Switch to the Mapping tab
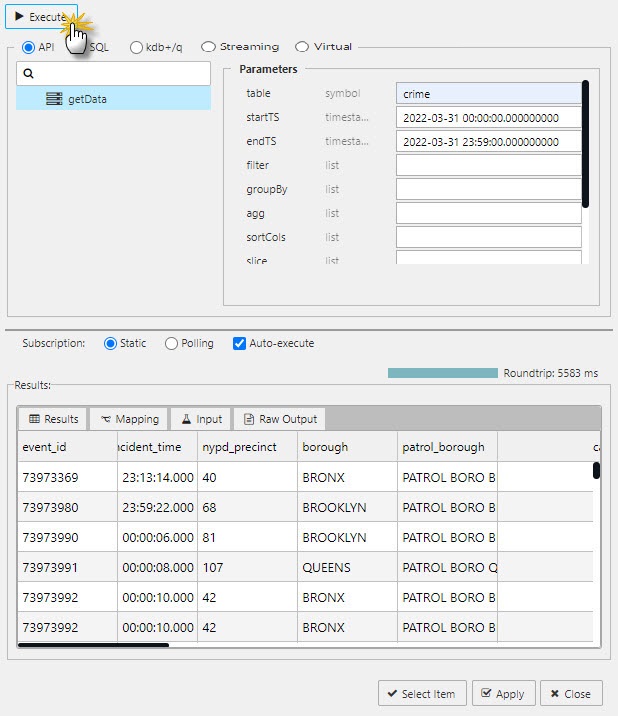Image resolution: width=618 pixels, height=716 pixels. (x=129, y=419)
